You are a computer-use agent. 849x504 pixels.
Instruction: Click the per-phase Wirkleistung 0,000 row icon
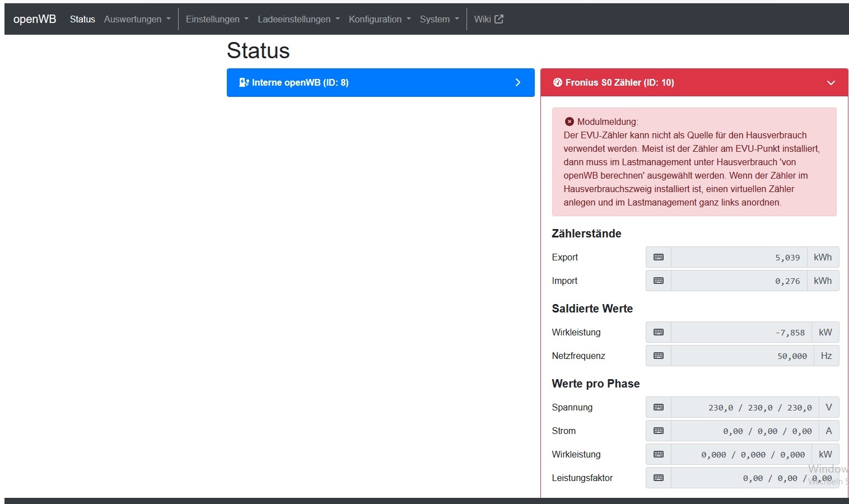(x=659, y=454)
